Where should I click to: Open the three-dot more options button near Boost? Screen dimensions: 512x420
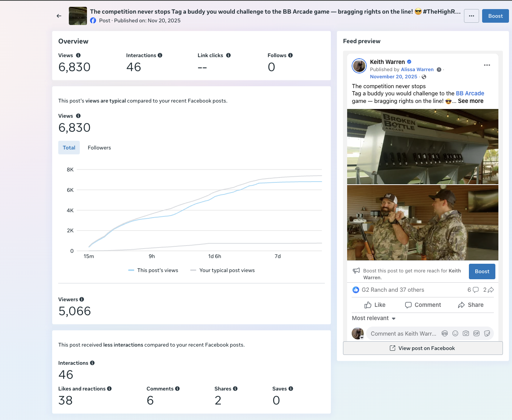[472, 16]
